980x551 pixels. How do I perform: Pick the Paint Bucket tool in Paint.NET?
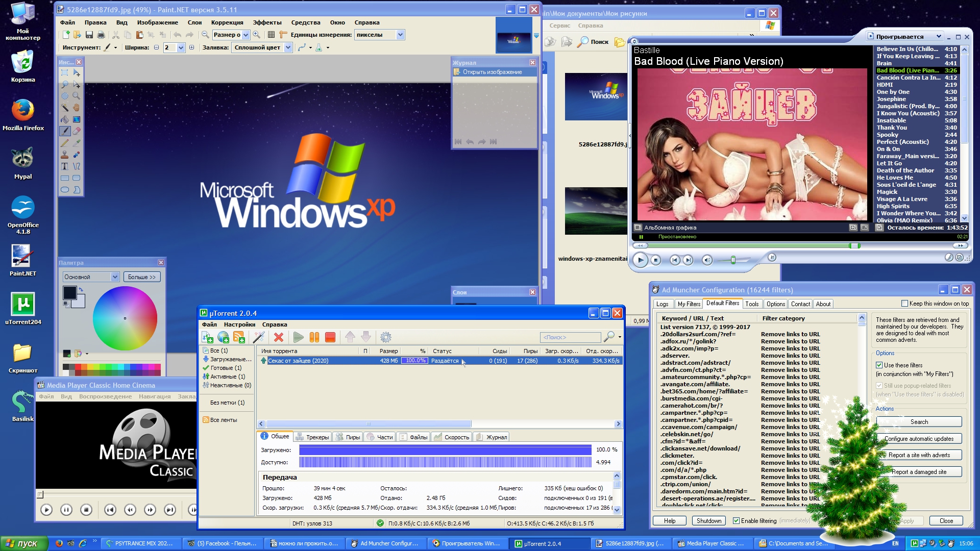[65, 119]
